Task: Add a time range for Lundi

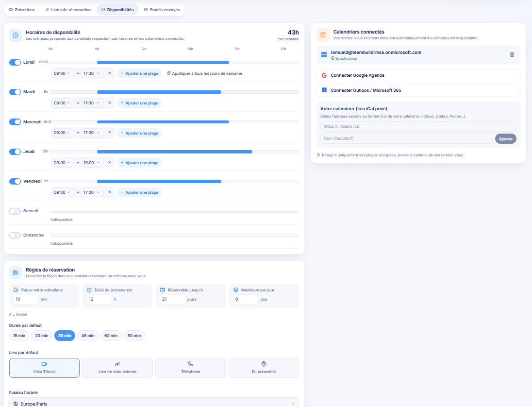Action: [139, 73]
